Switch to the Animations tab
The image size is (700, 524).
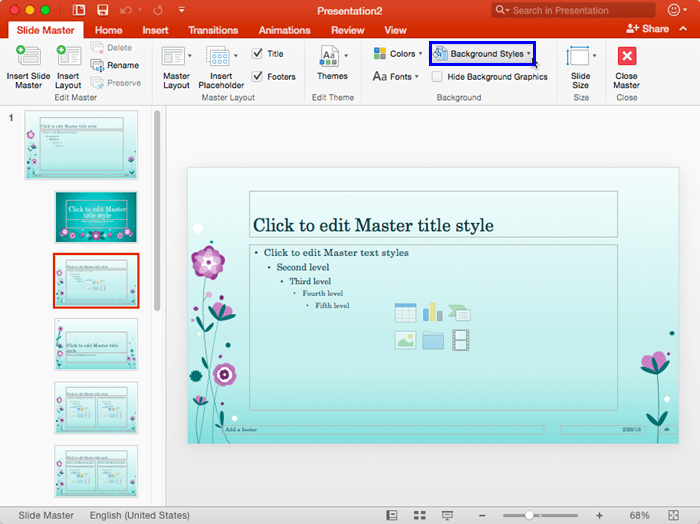(285, 30)
